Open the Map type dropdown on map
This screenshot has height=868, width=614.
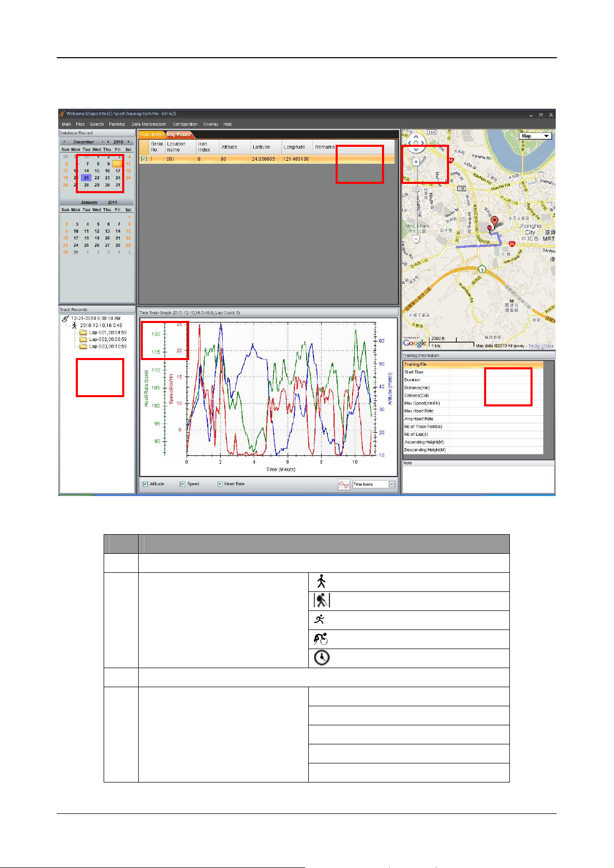[x=536, y=136]
